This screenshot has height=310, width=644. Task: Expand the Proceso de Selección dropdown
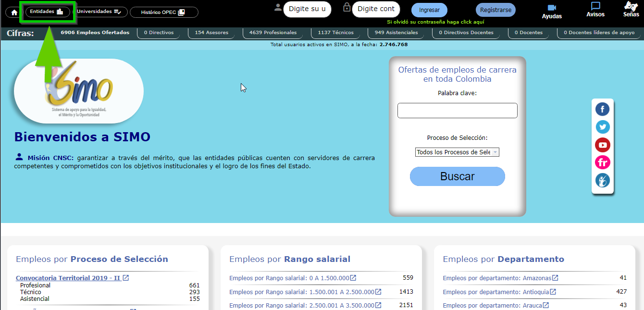[458, 152]
